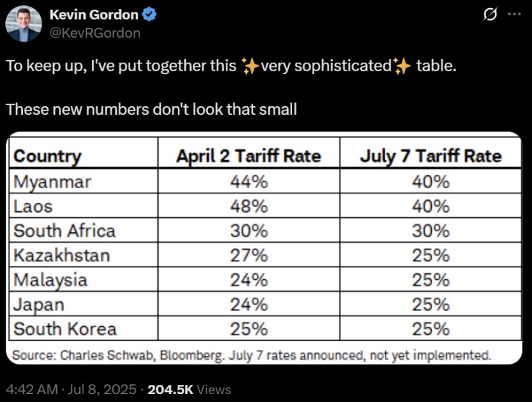Image resolution: width=532 pixels, height=402 pixels.
Task: Open the tariff table image
Action: pyautogui.click(x=264, y=248)
